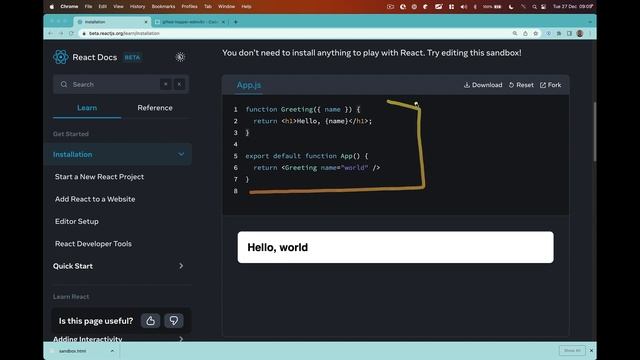Click the page vertical scrollbar
Viewport: 640px width, 360px height.
[x=595, y=131]
